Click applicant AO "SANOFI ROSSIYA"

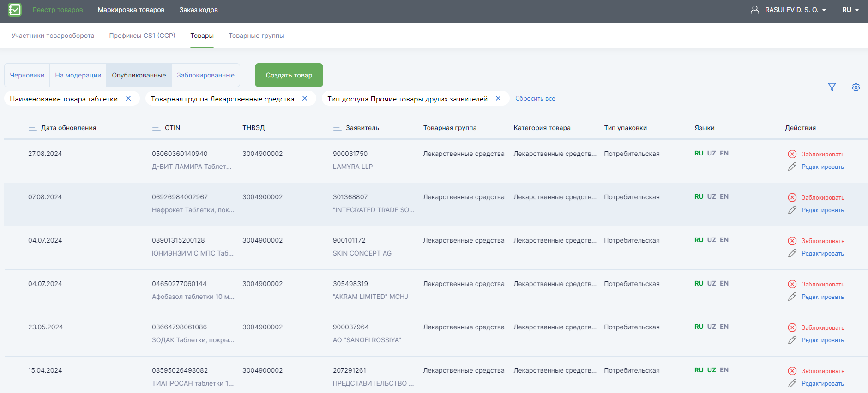click(x=367, y=340)
